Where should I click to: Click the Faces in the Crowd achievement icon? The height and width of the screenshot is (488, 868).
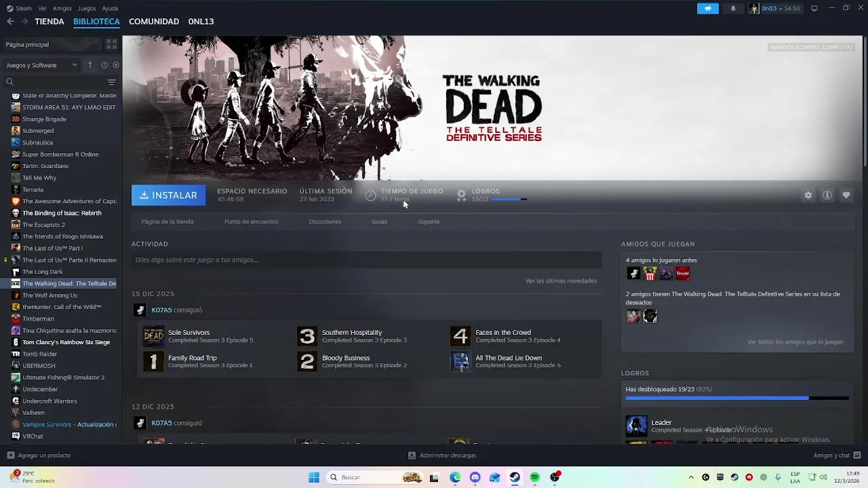click(460, 336)
